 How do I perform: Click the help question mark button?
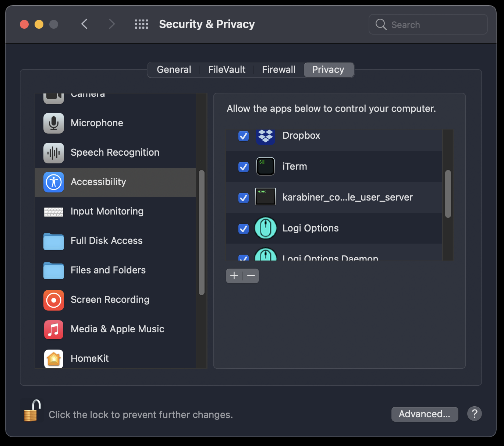(x=474, y=414)
